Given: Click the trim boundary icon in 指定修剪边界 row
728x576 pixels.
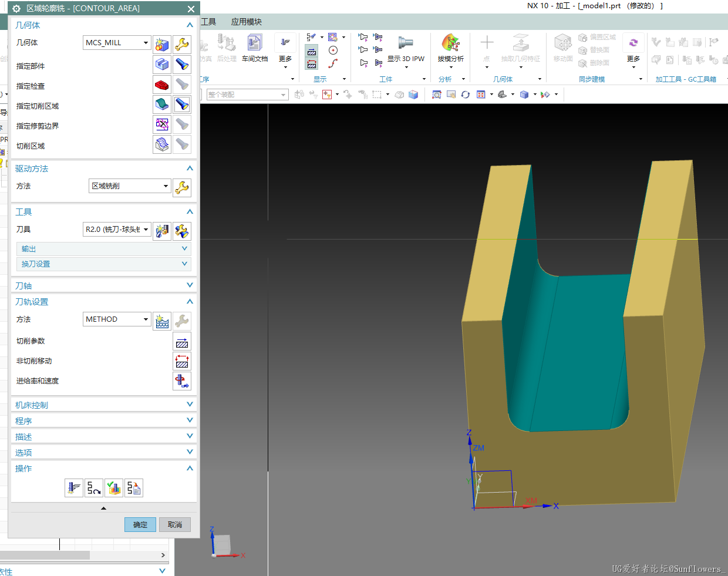Looking at the screenshot, I should tap(162, 124).
